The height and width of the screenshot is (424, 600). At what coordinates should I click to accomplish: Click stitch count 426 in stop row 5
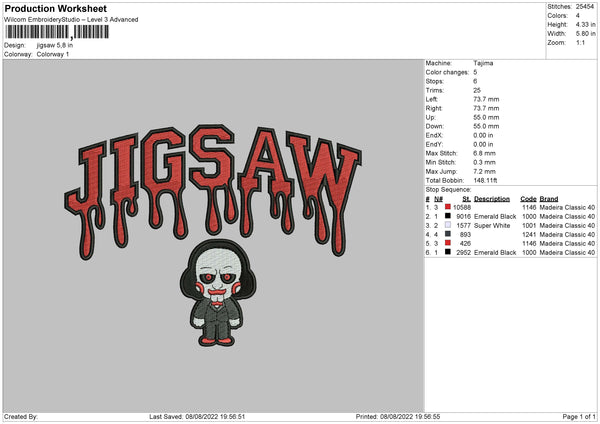click(465, 243)
